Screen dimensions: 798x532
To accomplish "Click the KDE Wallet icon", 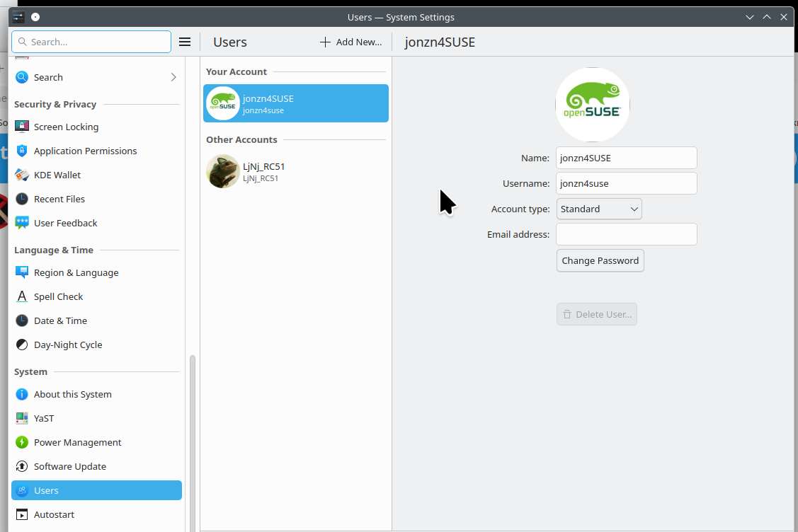I will (x=22, y=175).
